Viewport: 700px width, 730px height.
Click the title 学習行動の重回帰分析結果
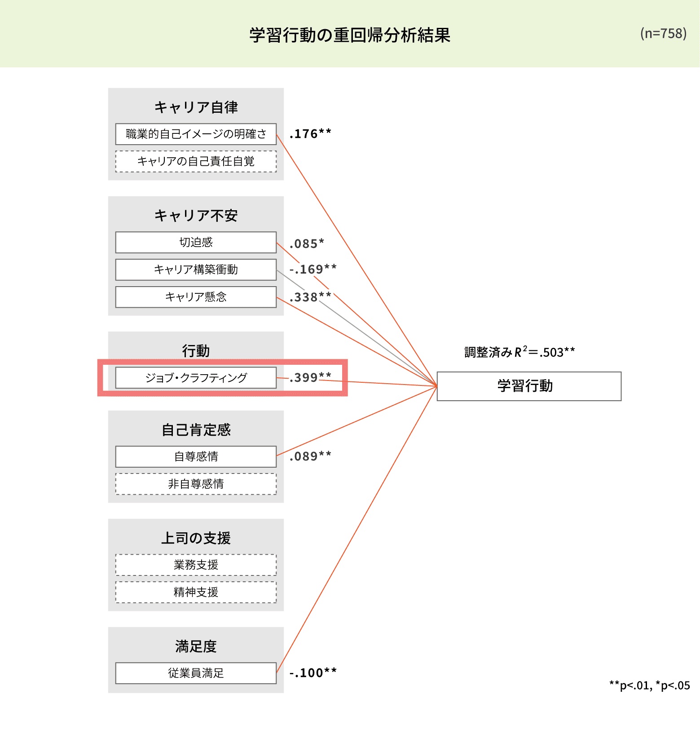[x=350, y=35]
